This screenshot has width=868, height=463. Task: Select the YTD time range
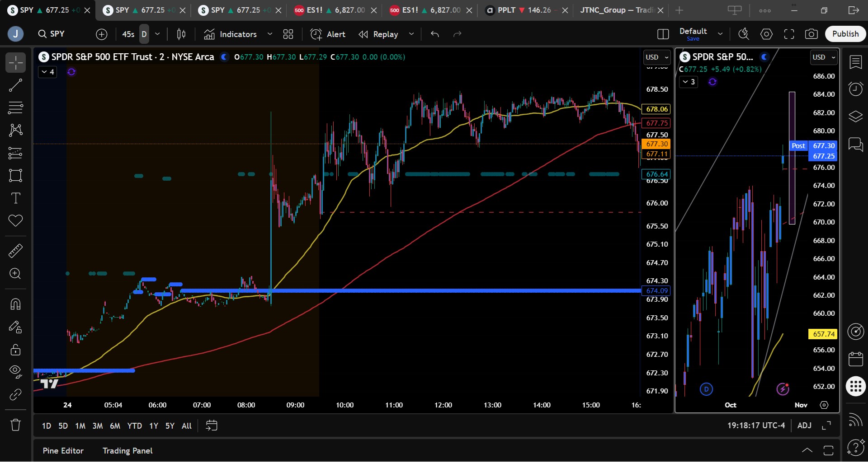(134, 426)
